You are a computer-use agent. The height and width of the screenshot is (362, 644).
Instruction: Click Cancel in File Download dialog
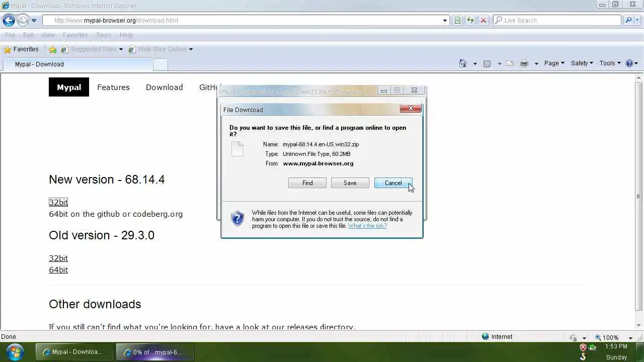(x=393, y=183)
